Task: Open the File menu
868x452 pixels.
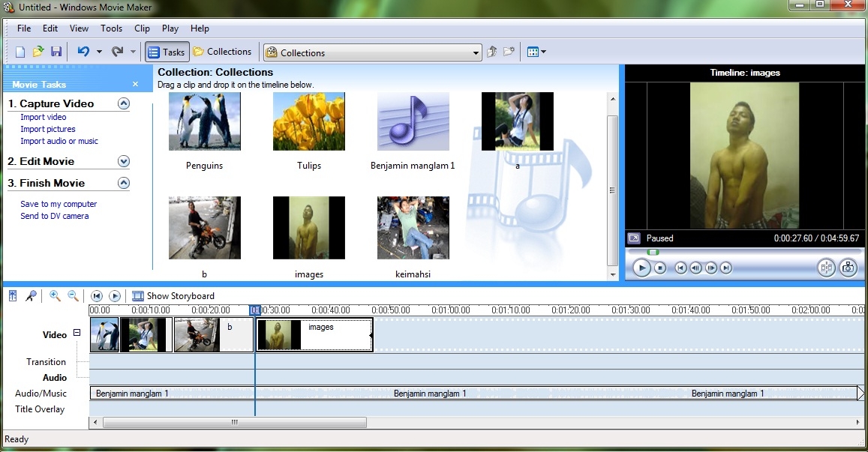Action: coord(24,28)
